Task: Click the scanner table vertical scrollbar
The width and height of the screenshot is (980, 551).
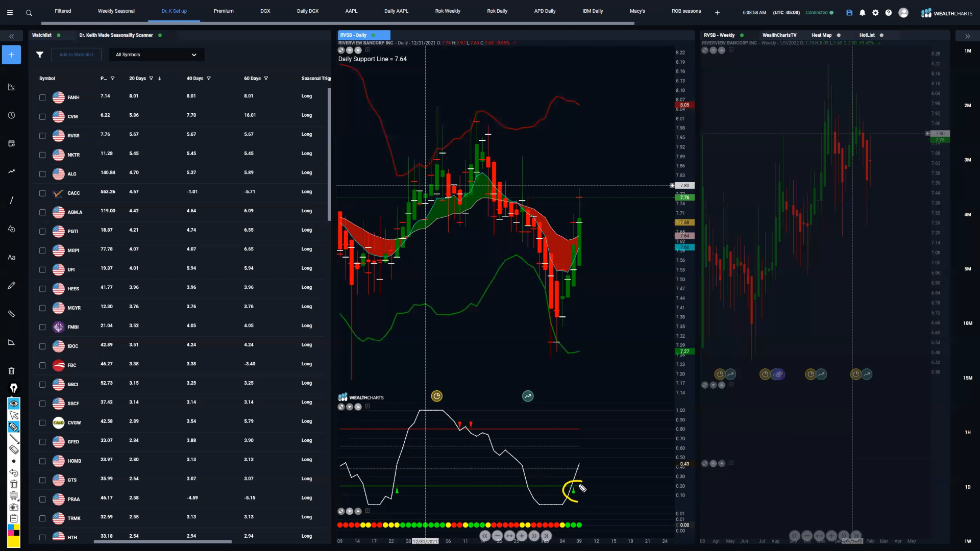Action: pos(329,154)
